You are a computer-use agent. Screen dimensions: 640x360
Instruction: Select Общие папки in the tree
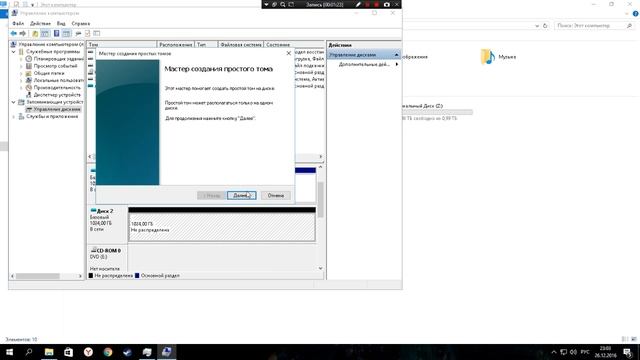pyautogui.click(x=49, y=73)
